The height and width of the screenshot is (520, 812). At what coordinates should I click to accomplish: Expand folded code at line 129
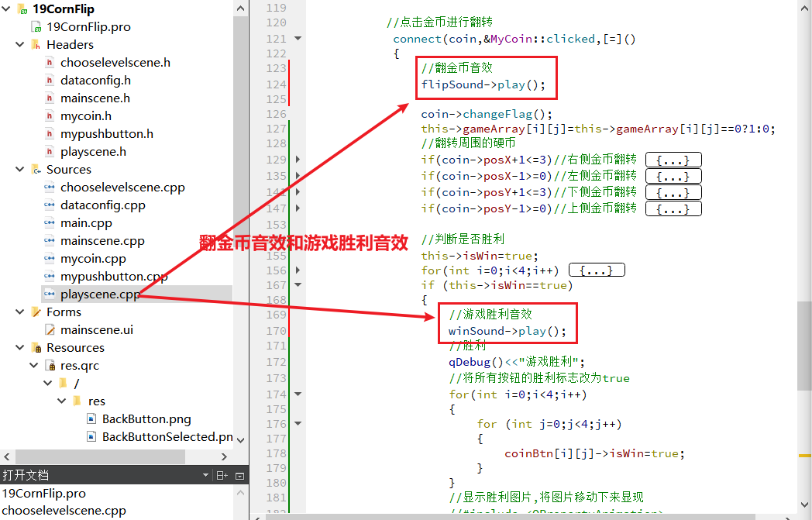click(298, 160)
